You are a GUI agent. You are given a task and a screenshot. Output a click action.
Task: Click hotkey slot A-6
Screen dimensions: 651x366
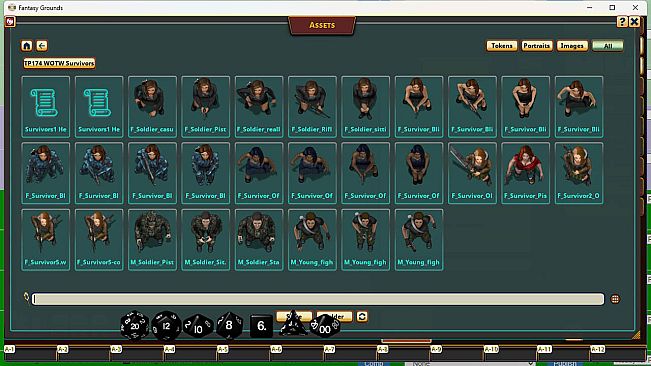[x=296, y=353]
